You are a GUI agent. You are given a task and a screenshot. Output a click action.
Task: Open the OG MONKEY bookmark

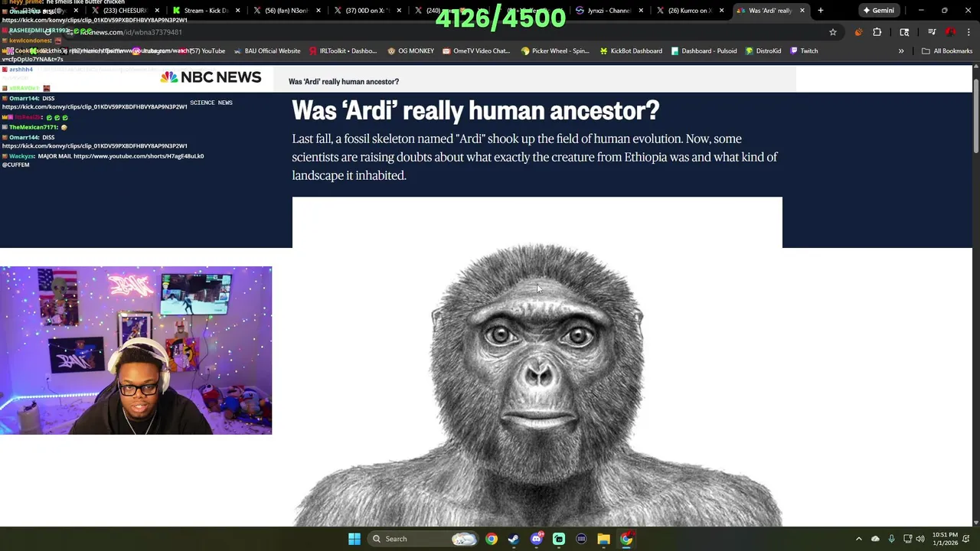click(411, 51)
